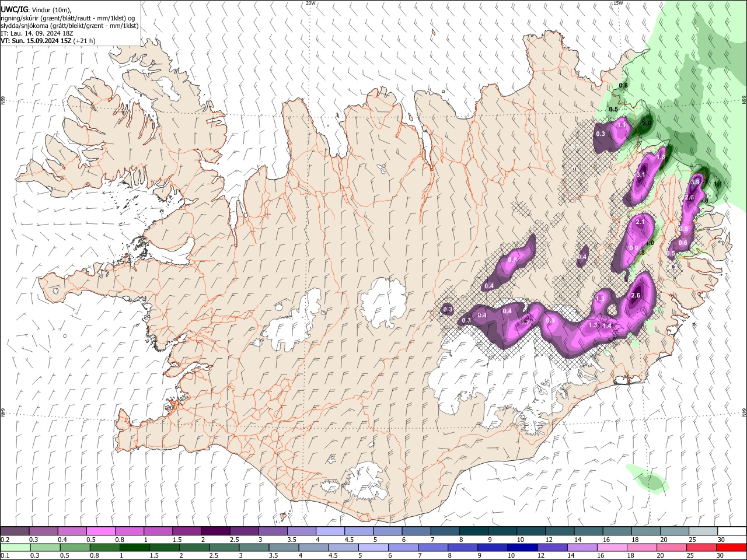This screenshot has height=560, width=747.
Task: Click the 25 red-pink swatch in rain scale
Action: pos(701,547)
